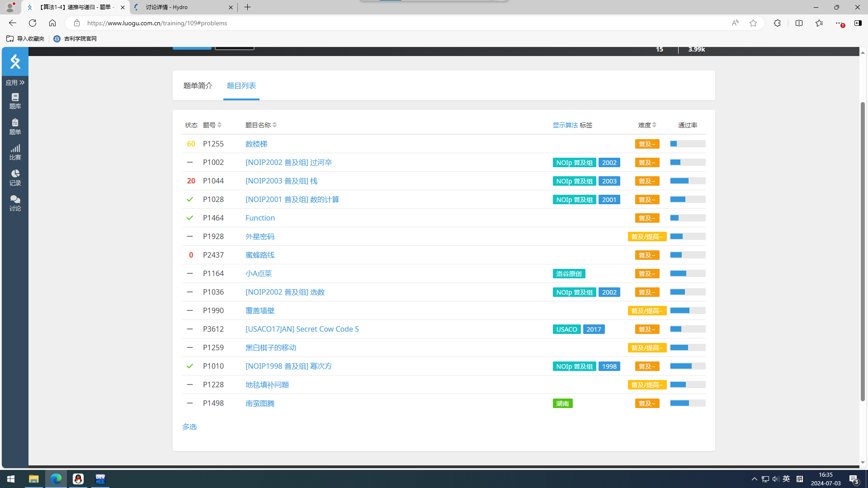Open the 记录 records sidebar icon
This screenshot has height=488, width=868.
click(x=15, y=178)
